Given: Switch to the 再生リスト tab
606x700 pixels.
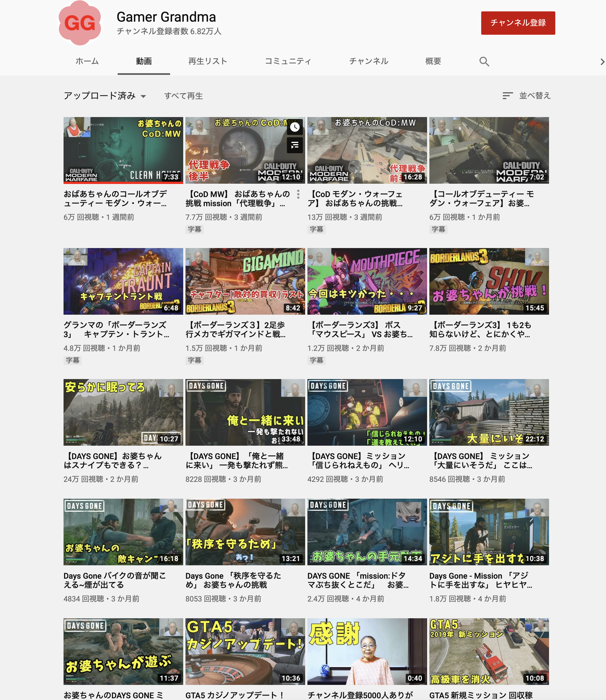Looking at the screenshot, I should pyautogui.click(x=208, y=61).
